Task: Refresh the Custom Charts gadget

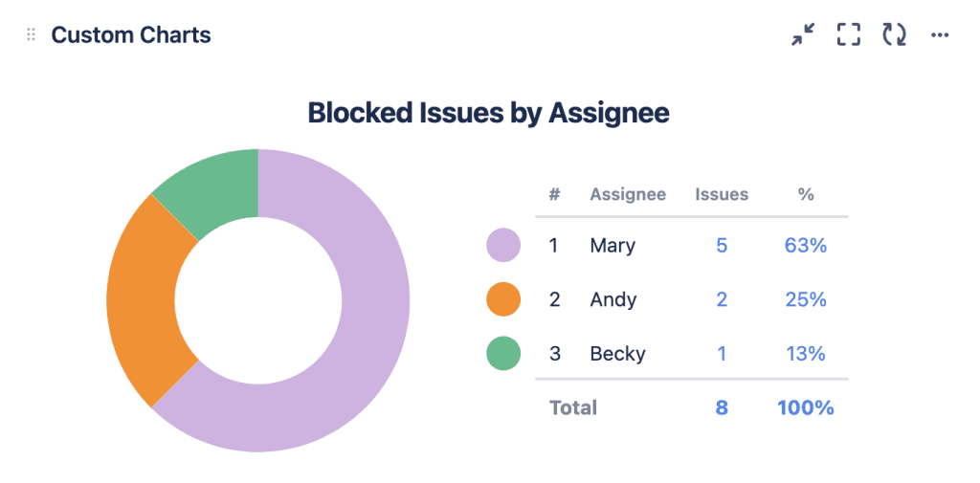Action: tap(895, 35)
